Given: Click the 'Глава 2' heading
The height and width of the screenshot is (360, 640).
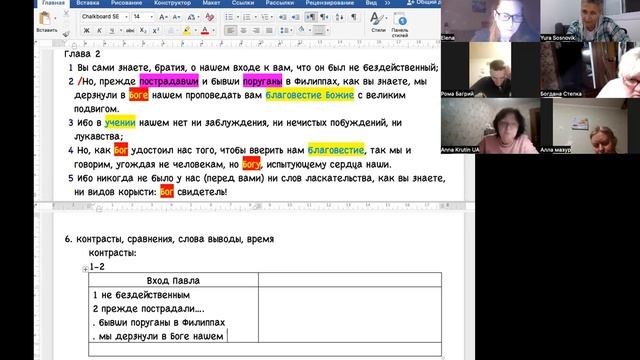Looking at the screenshot, I should coord(82,54).
